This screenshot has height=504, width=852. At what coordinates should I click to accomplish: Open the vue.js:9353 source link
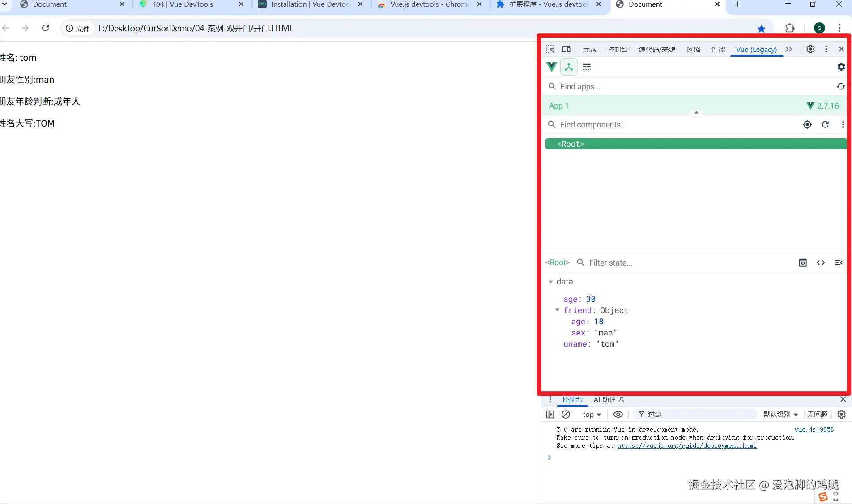[x=814, y=430]
